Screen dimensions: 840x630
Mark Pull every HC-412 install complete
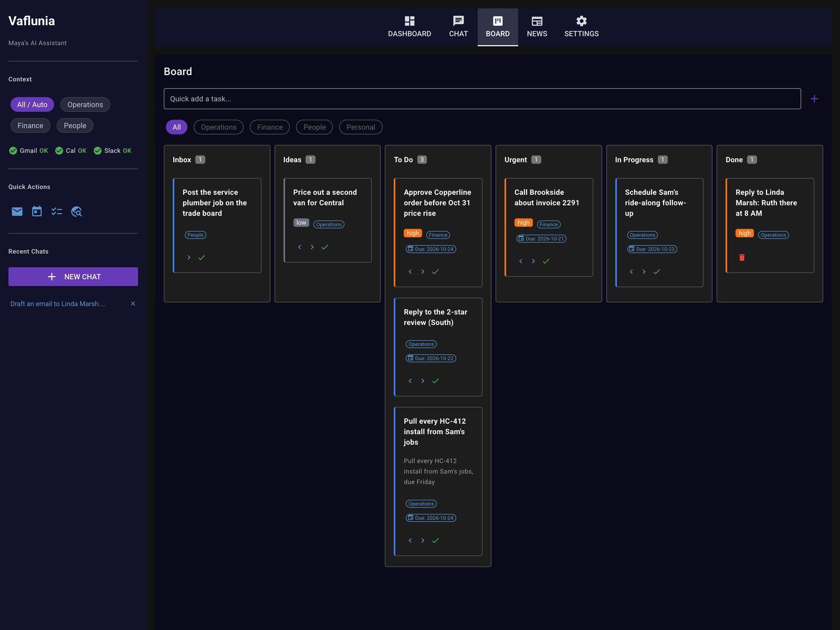click(x=435, y=540)
